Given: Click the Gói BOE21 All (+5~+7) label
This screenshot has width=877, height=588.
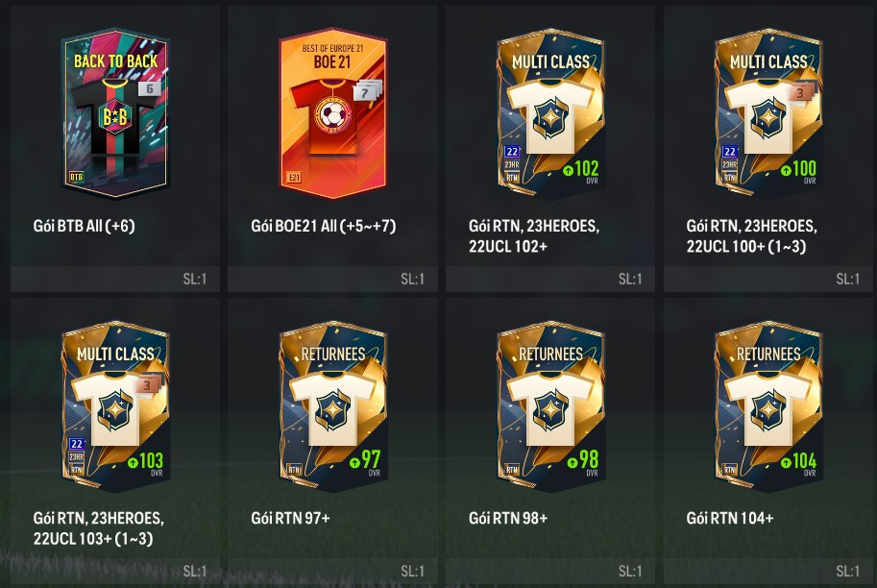Looking at the screenshot, I should (324, 226).
